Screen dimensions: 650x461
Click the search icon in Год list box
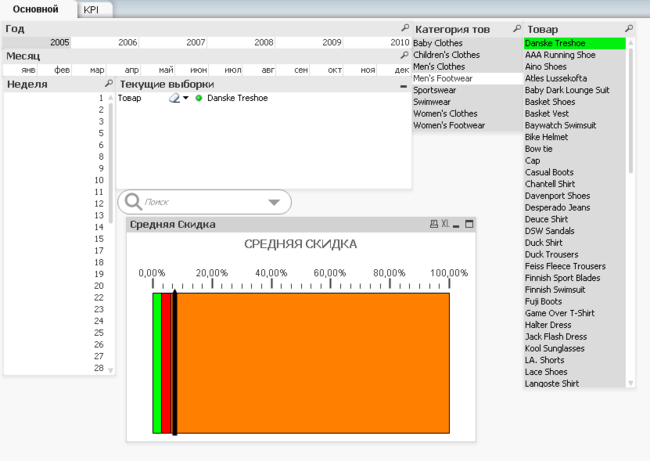point(404,29)
